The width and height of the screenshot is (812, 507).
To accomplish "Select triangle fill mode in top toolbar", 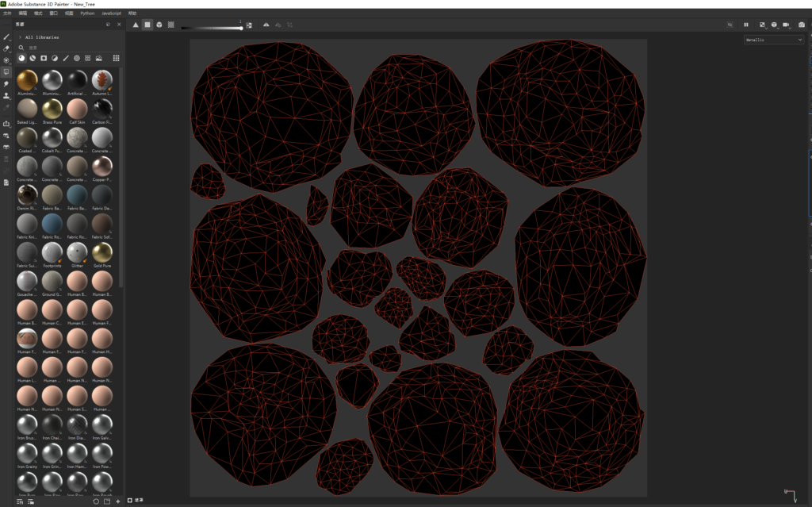I will tap(136, 25).
